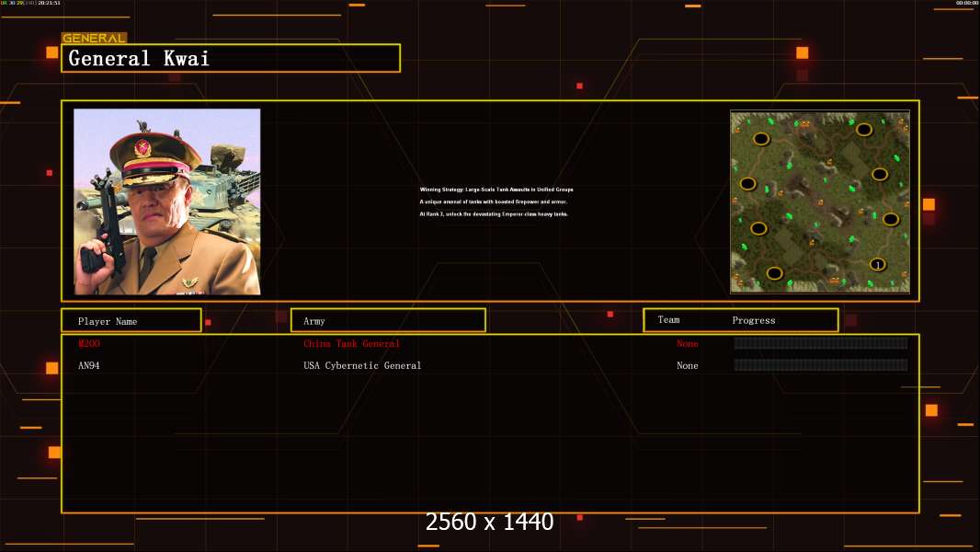980x552 pixels.
Task: Click the Rank 3 Emperor tanks description line
Action: click(494, 214)
